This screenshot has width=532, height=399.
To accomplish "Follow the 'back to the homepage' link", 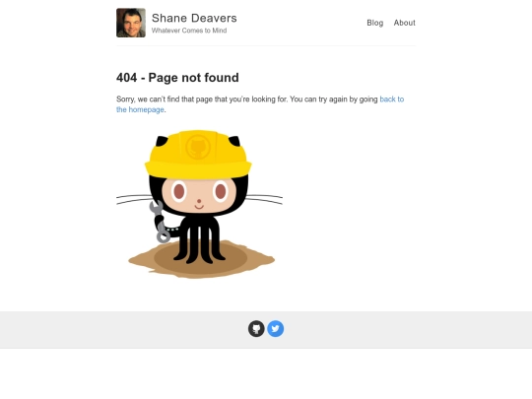I will [391, 100].
